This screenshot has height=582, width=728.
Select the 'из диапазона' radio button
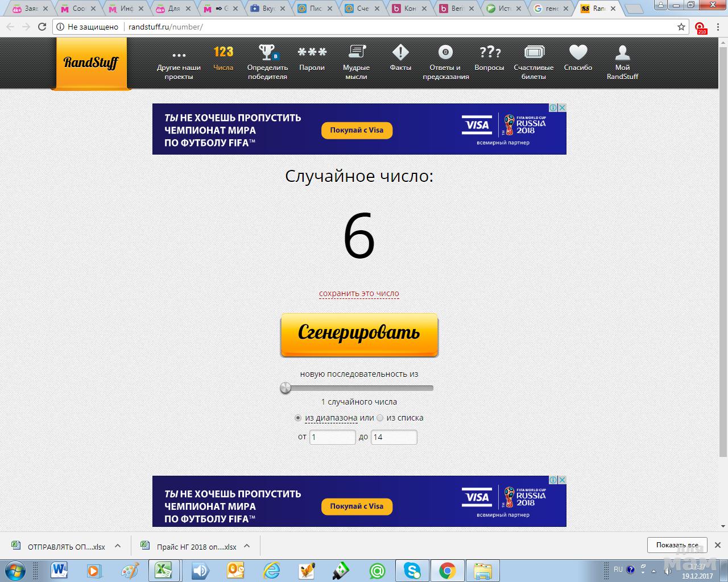click(298, 418)
